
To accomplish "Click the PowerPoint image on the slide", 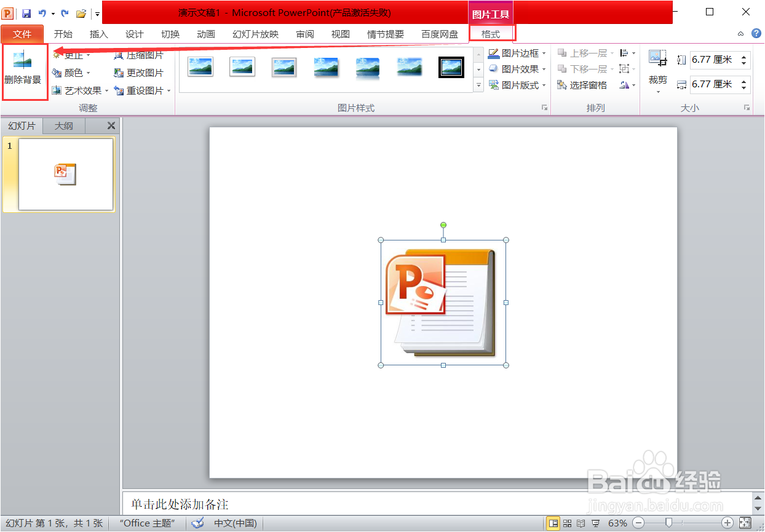I will [443, 303].
